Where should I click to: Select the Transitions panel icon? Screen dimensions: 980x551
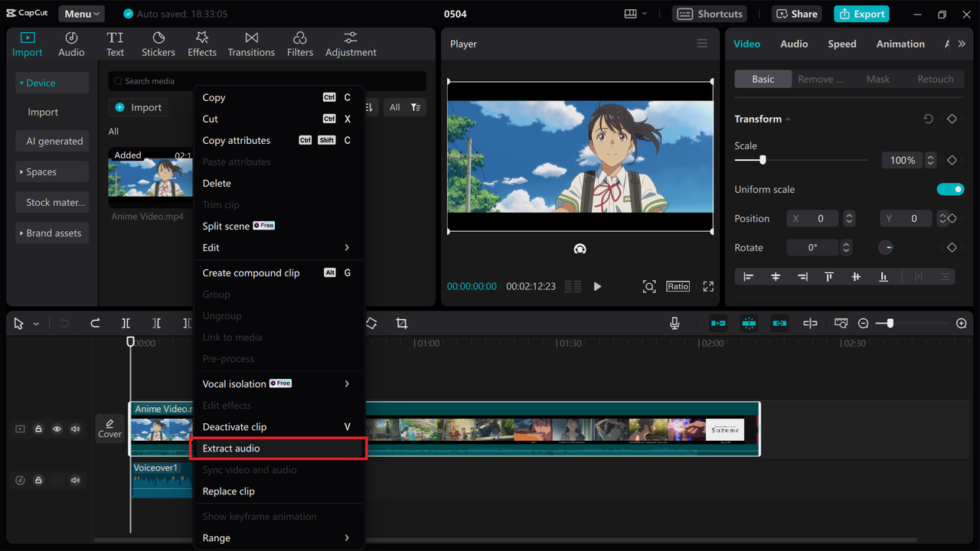coord(251,43)
